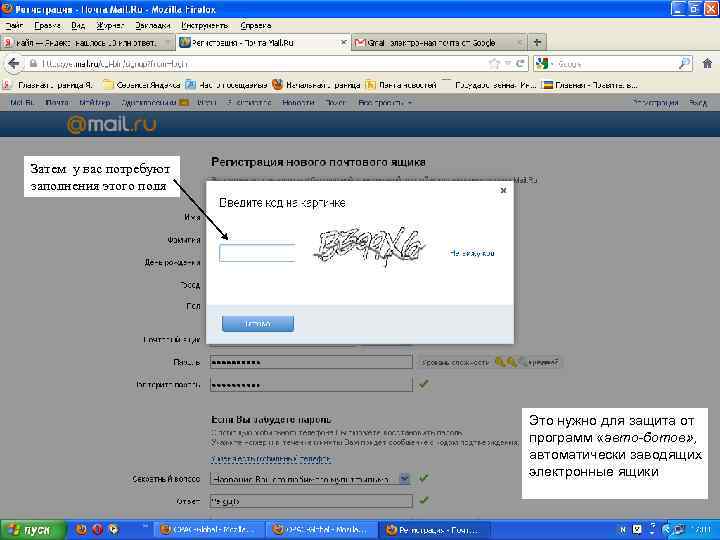This screenshot has width=720, height=540.
Task: Click the Регистрация link at top right
Action: tap(655, 103)
